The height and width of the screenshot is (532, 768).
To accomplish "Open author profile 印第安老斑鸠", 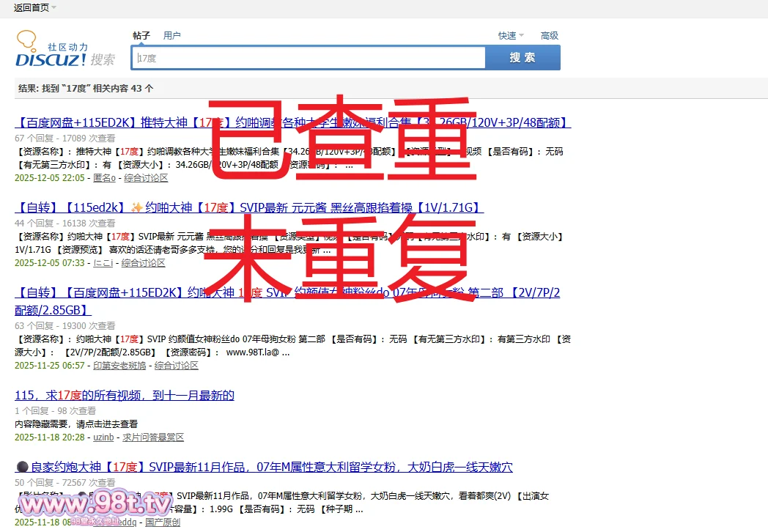I will click(119, 366).
